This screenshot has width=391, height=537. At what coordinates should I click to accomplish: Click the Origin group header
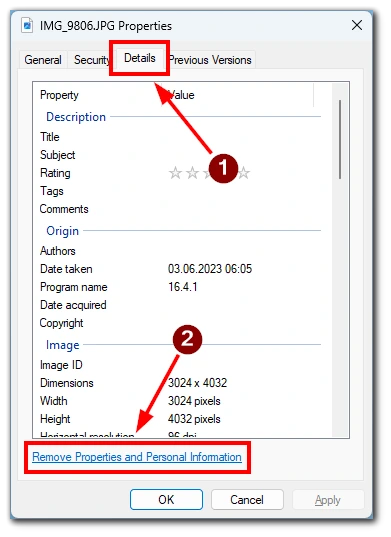63,231
